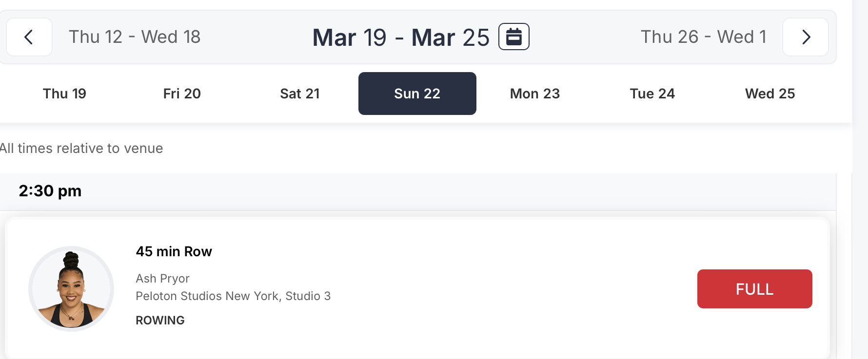Click Peloton Studios New York, Studio 3 location
868x359 pixels.
click(233, 296)
